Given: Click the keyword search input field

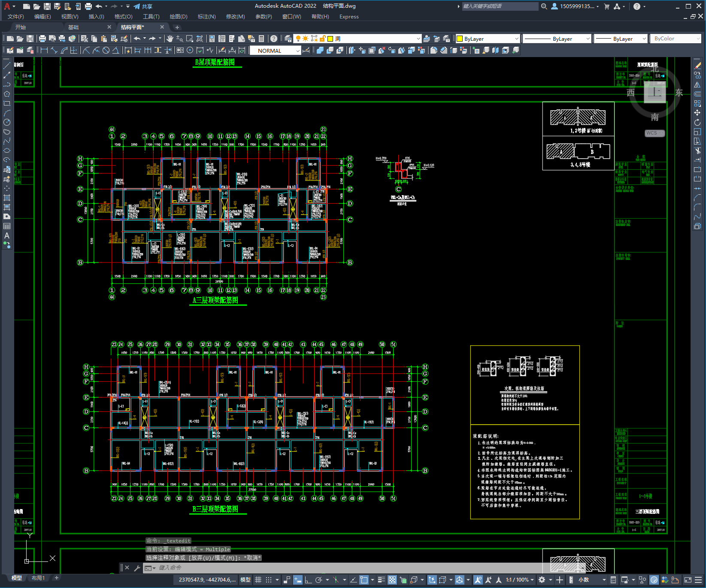Looking at the screenshot, I should tap(500, 6).
